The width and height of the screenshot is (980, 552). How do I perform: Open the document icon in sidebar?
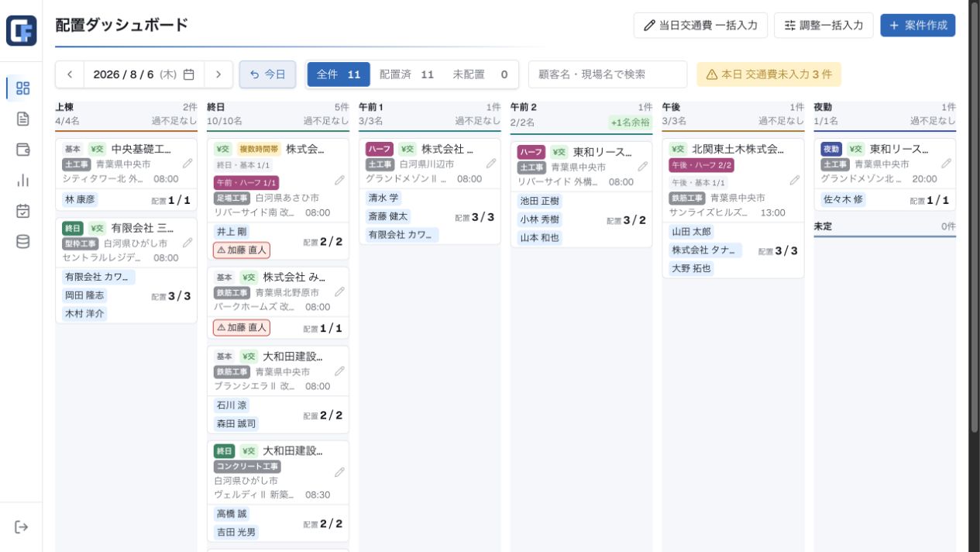22,119
